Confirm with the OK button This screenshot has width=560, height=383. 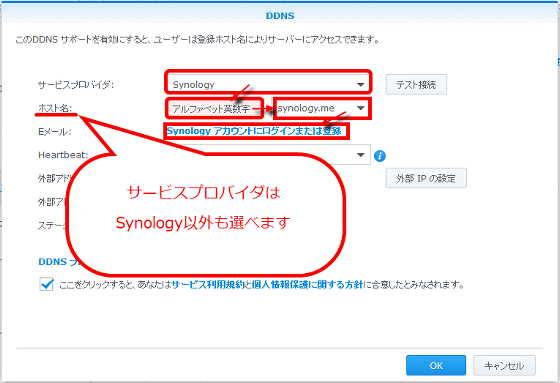pyautogui.click(x=436, y=365)
